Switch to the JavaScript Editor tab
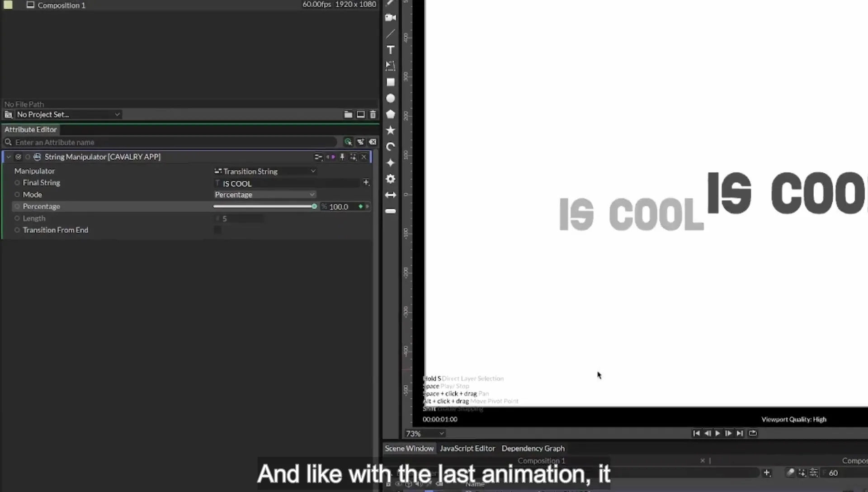868x492 pixels. click(x=467, y=448)
